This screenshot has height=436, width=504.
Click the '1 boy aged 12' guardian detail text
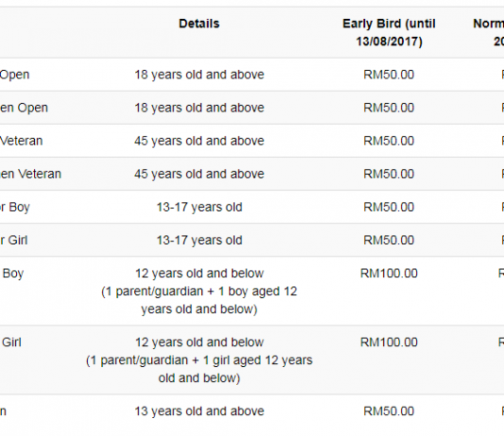tap(258, 292)
